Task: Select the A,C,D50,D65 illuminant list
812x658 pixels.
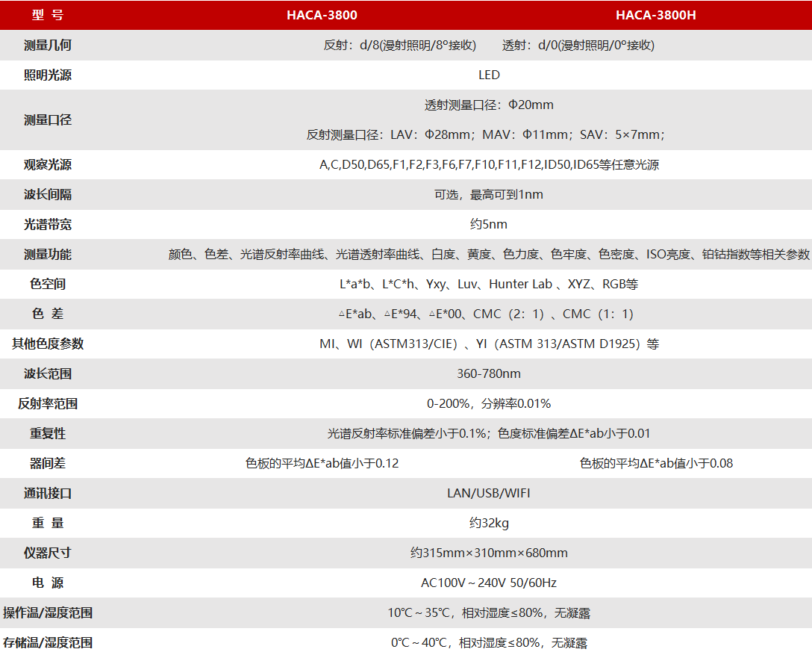Action: [489, 165]
